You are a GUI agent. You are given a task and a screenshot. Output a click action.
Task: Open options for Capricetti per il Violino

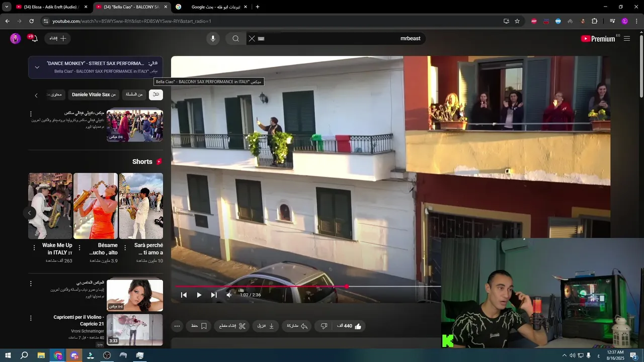(x=31, y=318)
